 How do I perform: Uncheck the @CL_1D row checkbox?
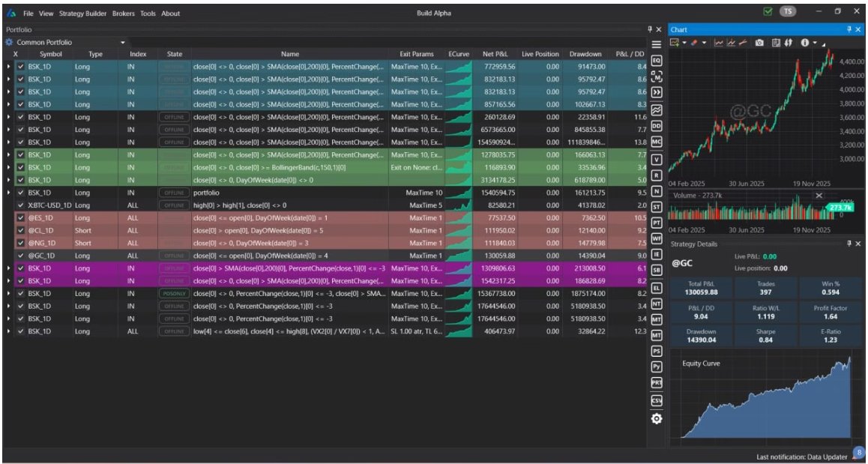21,230
